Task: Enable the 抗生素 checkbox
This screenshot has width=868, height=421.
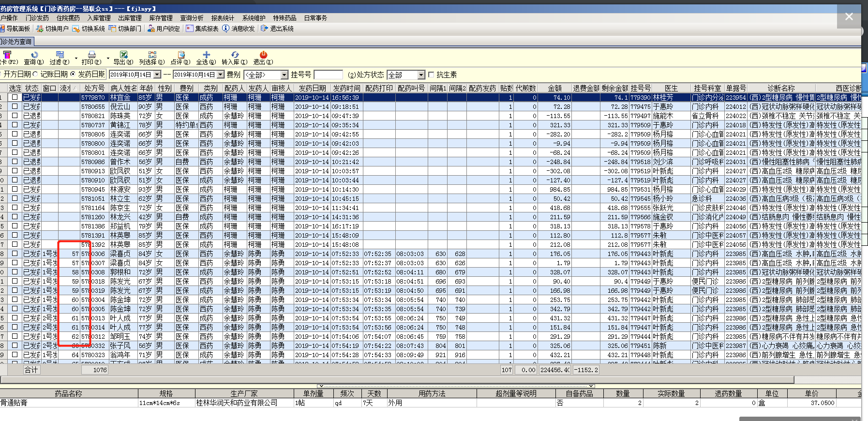Action: [431, 75]
